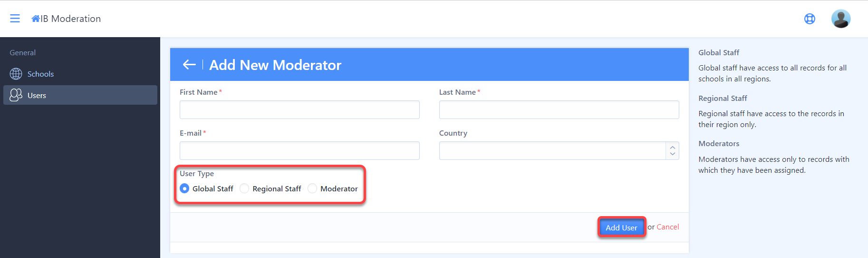The width and height of the screenshot is (868, 258).
Task: Go back using the left arrow icon
Action: point(189,65)
